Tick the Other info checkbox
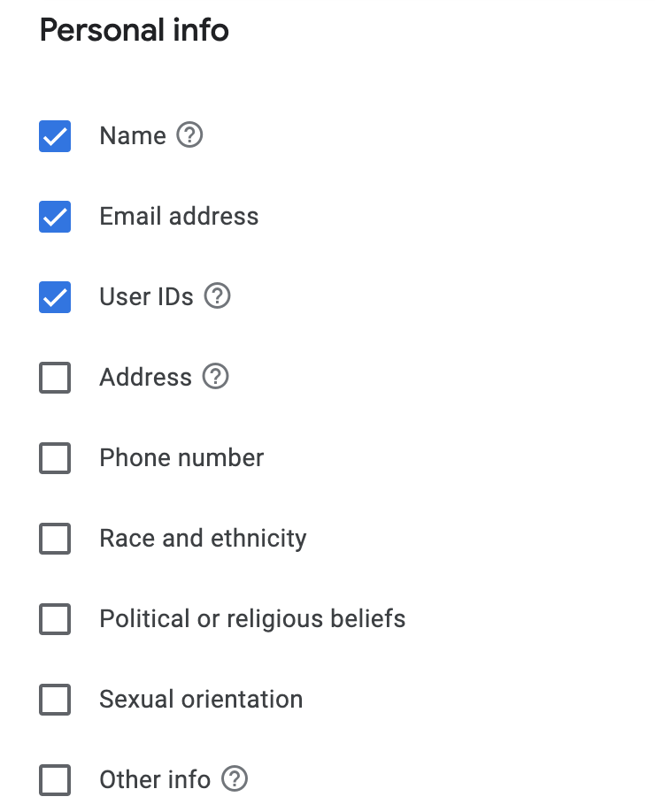The height and width of the screenshot is (812, 655). pos(55,780)
